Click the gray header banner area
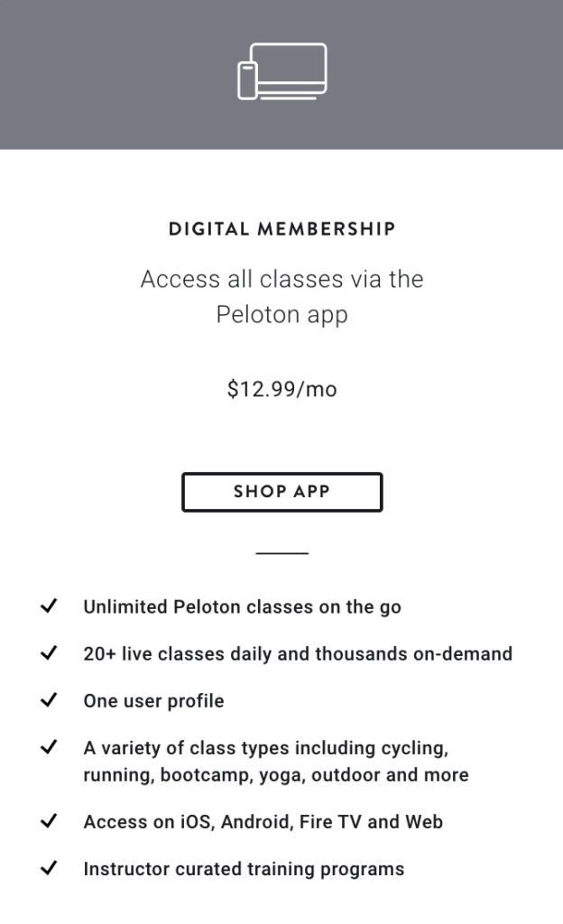Viewport: 563px width, 924px height. tap(281, 74)
